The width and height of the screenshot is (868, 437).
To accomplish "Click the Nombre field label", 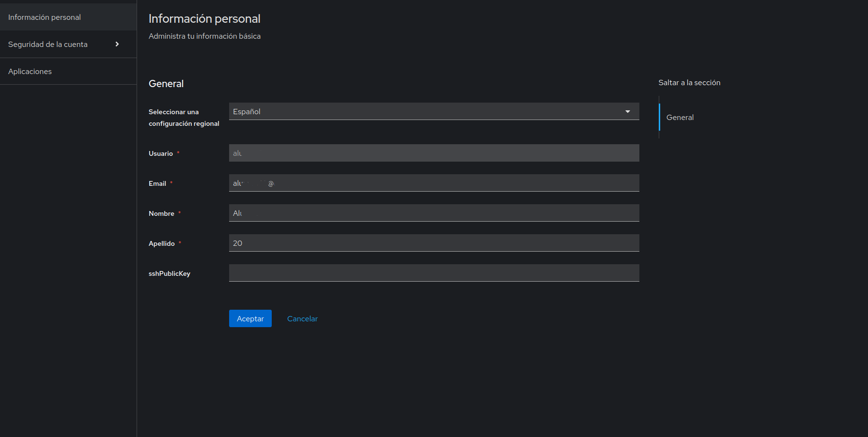I will [161, 213].
